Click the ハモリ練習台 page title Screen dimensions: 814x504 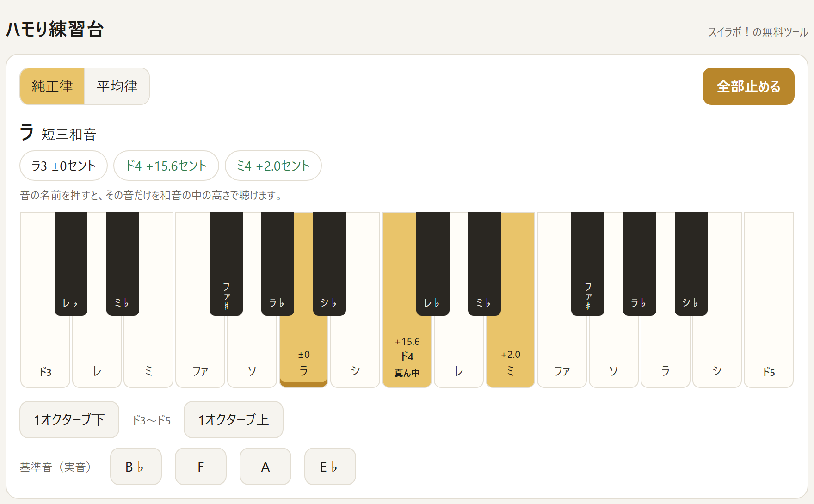[55, 30]
